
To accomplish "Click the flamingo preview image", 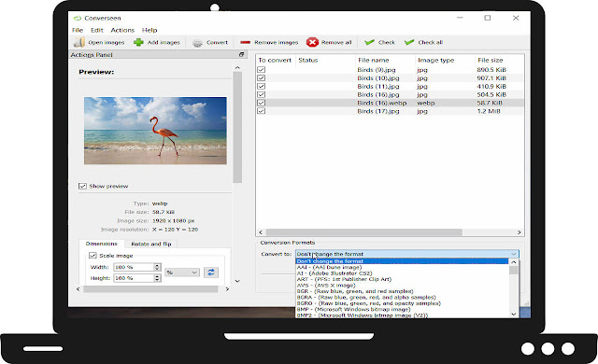I will coord(155,131).
